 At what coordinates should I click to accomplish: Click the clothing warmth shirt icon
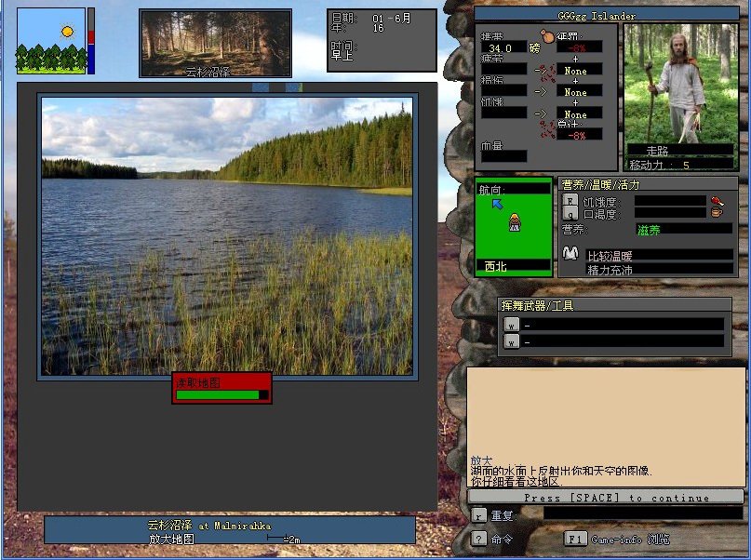pyautogui.click(x=570, y=253)
